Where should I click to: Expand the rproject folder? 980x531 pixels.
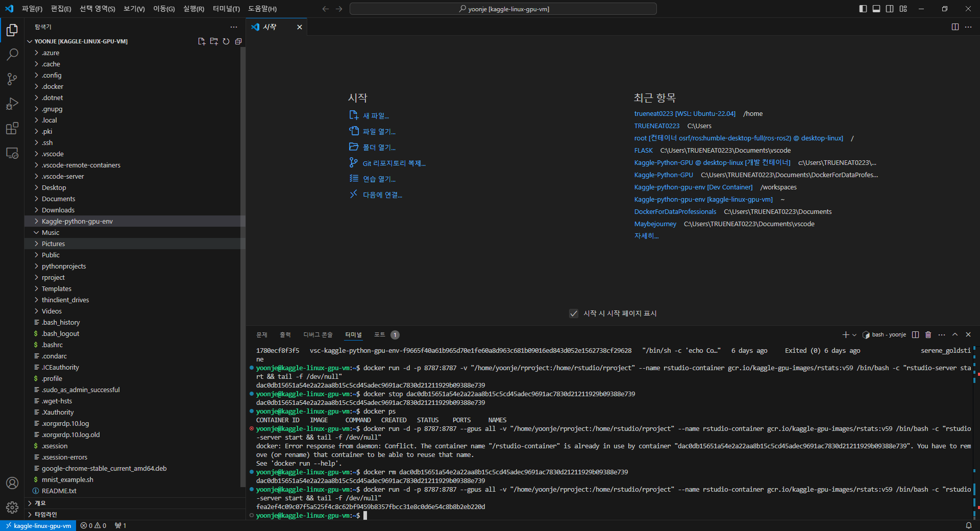point(135,277)
